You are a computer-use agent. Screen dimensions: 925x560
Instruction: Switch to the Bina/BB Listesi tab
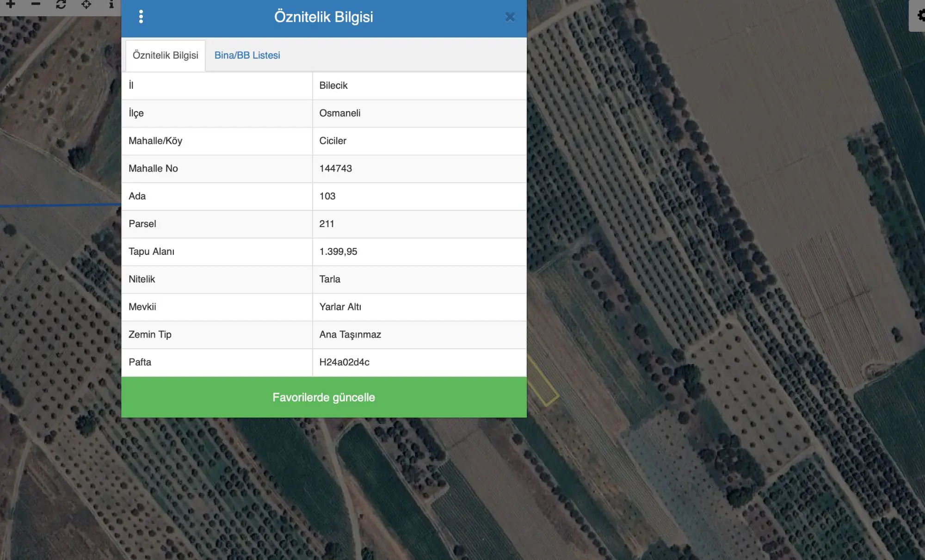pyautogui.click(x=247, y=55)
